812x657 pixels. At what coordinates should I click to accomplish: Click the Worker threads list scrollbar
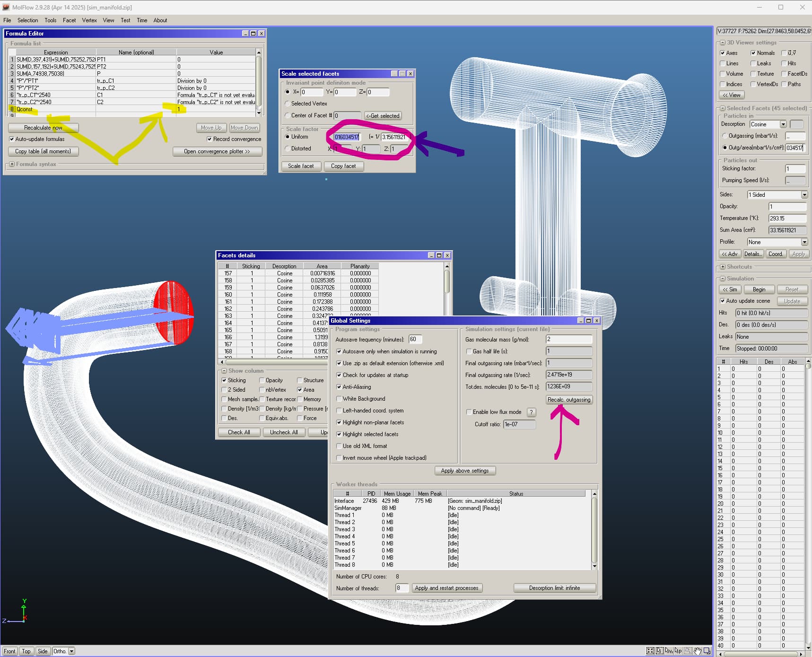tap(594, 530)
